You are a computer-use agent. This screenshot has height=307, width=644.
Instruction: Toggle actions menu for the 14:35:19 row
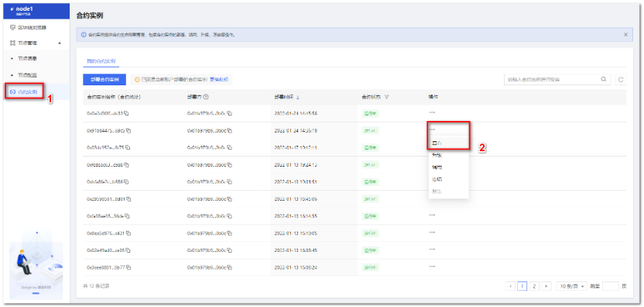pyautogui.click(x=432, y=129)
